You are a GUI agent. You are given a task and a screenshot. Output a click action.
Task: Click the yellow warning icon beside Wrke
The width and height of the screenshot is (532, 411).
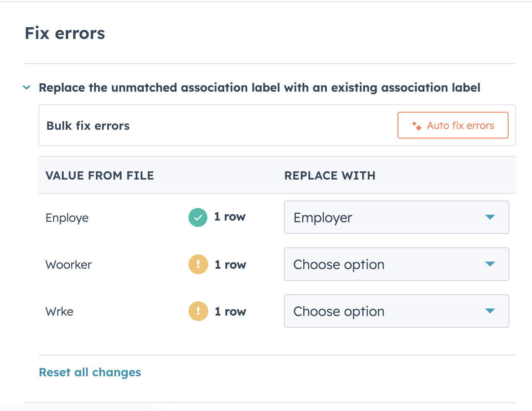point(198,311)
